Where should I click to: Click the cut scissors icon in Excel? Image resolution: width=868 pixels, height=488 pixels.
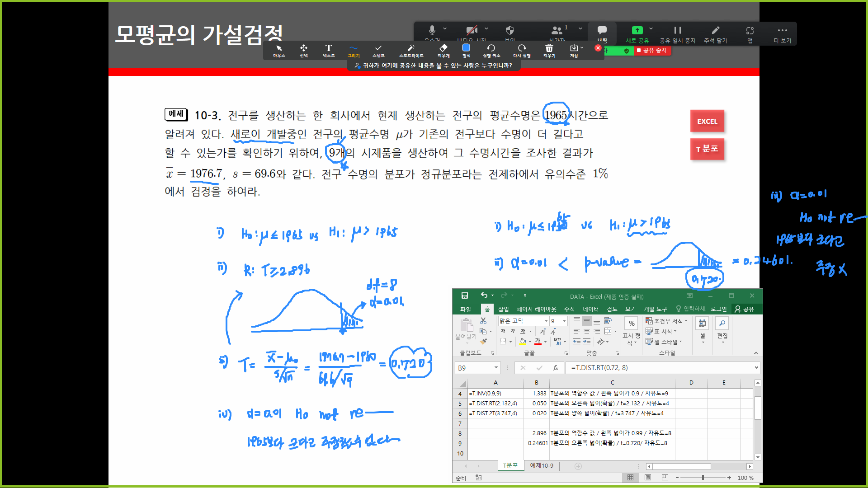click(x=483, y=321)
